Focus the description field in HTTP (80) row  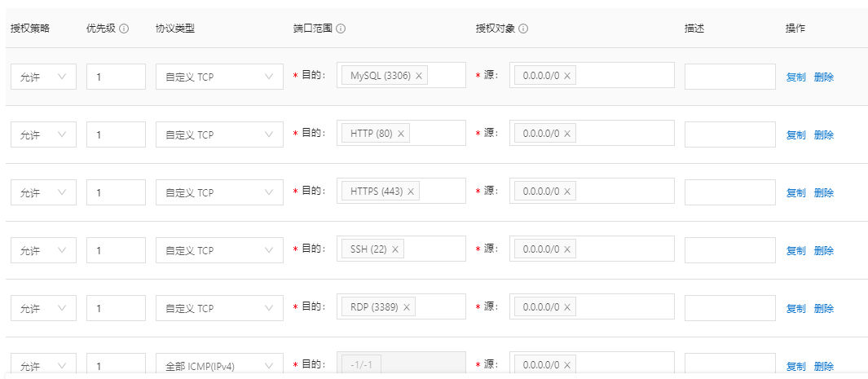click(730, 134)
